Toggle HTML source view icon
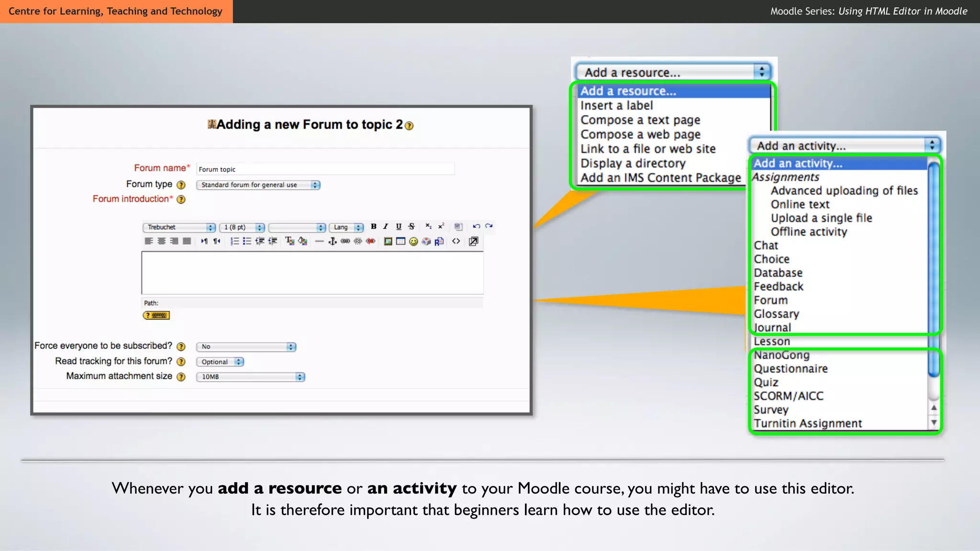Image resolution: width=980 pixels, height=551 pixels. [456, 242]
